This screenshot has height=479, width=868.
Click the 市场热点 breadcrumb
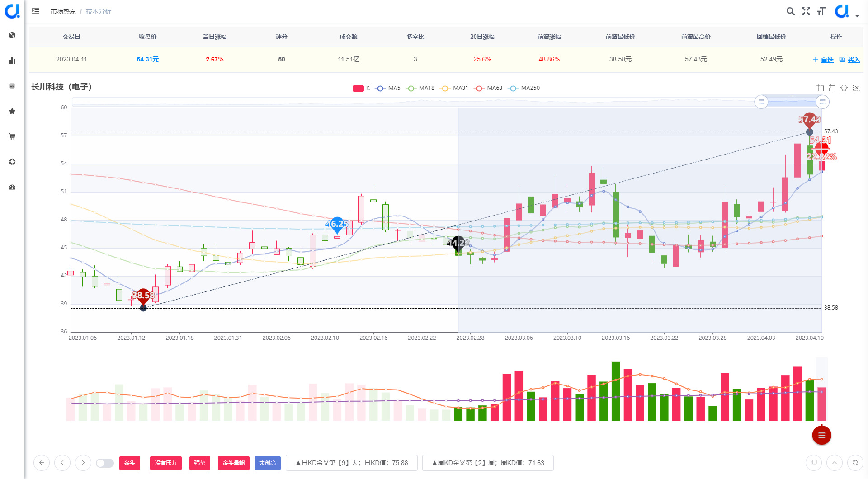coord(63,11)
